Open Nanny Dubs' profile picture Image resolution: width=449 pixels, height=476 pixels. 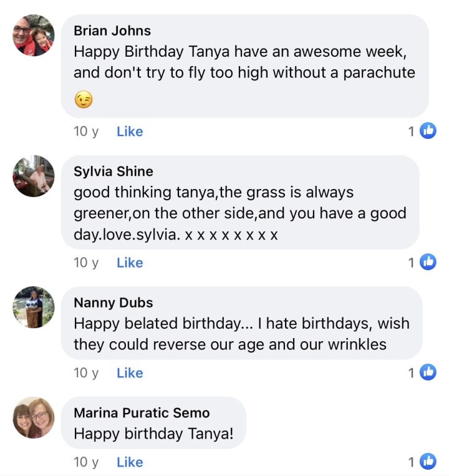(x=34, y=308)
